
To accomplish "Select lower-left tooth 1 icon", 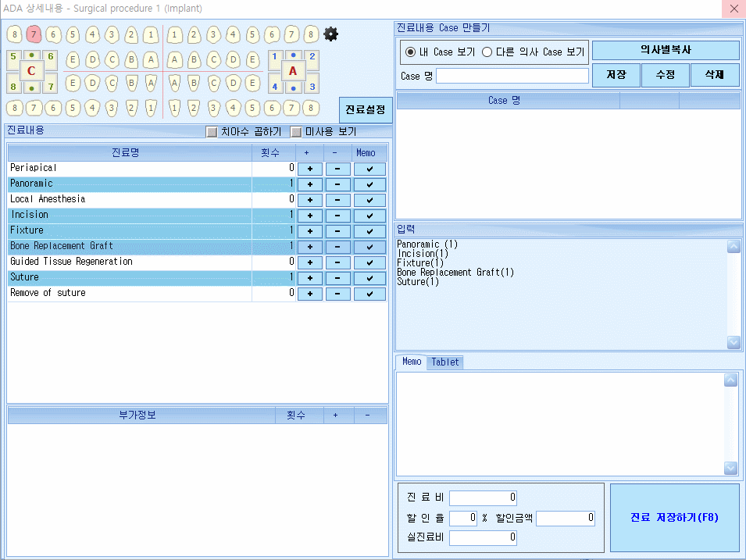I will click(x=151, y=108).
